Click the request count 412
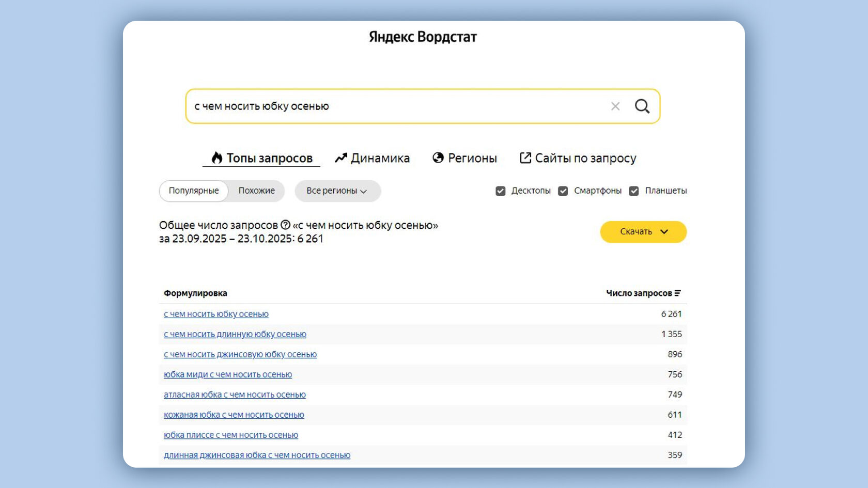The width and height of the screenshot is (868, 488). pos(675,435)
